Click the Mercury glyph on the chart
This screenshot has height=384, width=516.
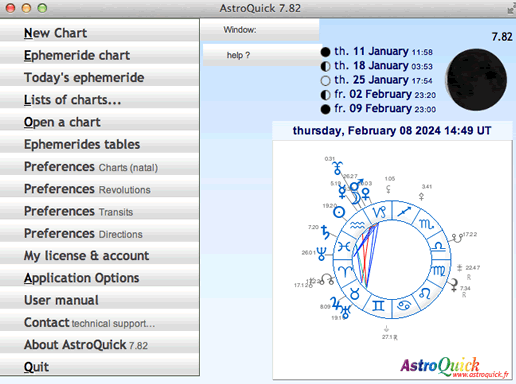point(342,192)
